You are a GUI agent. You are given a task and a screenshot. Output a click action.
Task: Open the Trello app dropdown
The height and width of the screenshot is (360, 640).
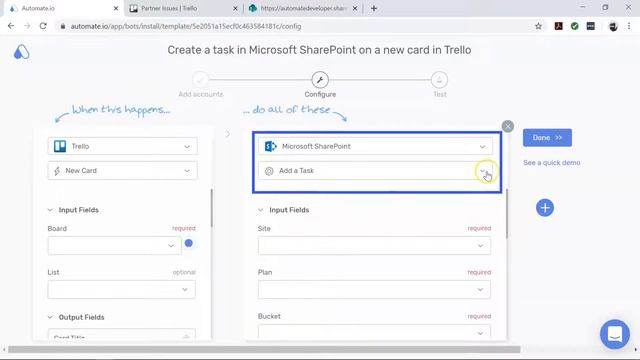(122, 146)
